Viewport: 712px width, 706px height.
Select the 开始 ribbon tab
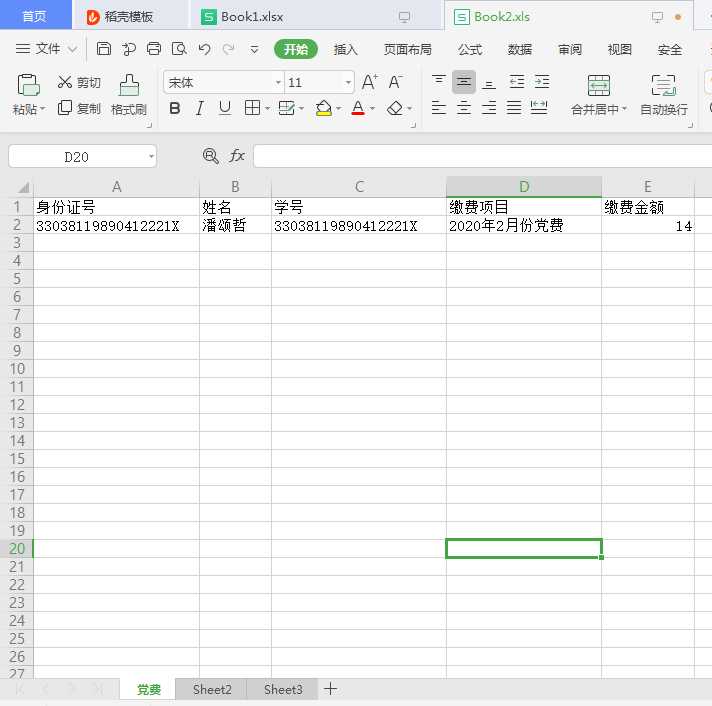pos(296,49)
